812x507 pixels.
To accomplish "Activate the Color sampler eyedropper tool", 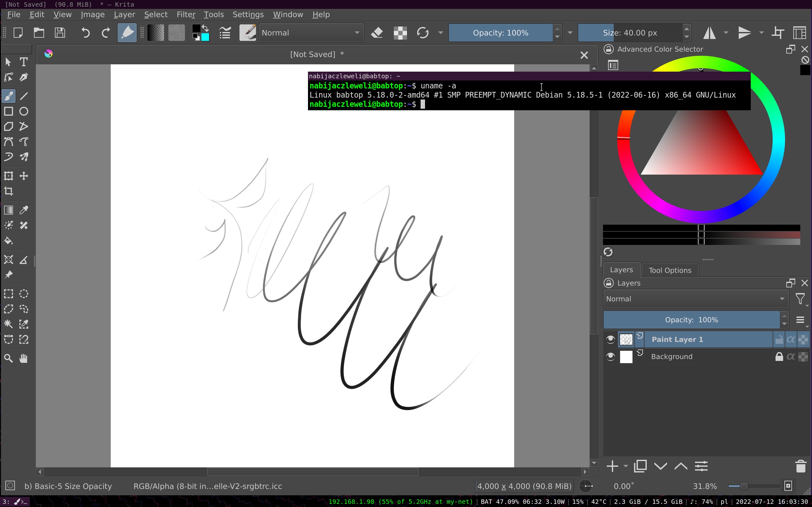I will click(x=23, y=210).
